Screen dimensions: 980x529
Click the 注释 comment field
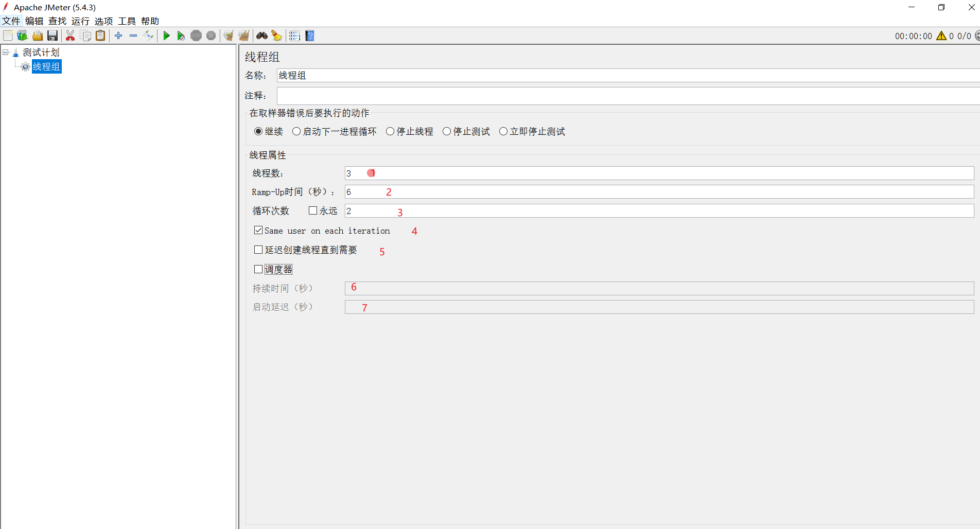628,96
